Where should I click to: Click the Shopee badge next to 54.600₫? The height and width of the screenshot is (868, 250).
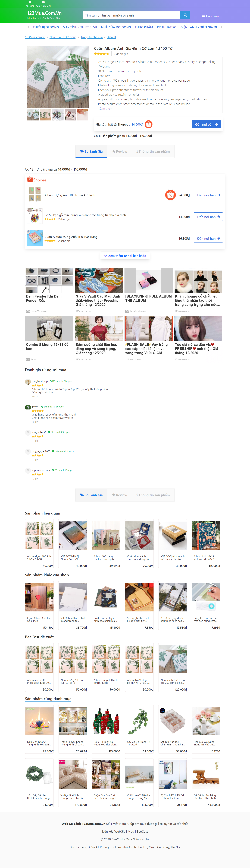coord(170,195)
